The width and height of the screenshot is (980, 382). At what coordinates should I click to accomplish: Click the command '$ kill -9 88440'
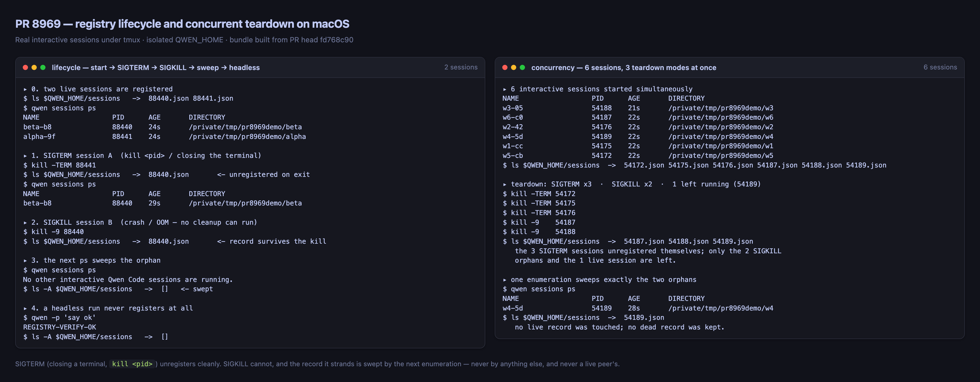pos(54,231)
